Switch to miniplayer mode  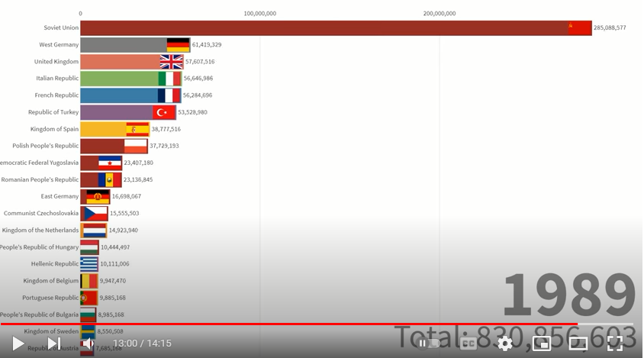click(541, 343)
